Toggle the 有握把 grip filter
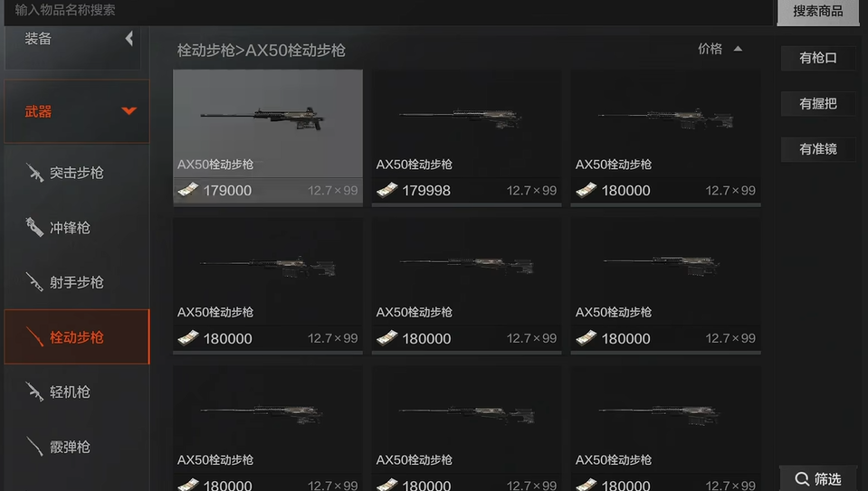This screenshot has width=868, height=491. [x=818, y=103]
